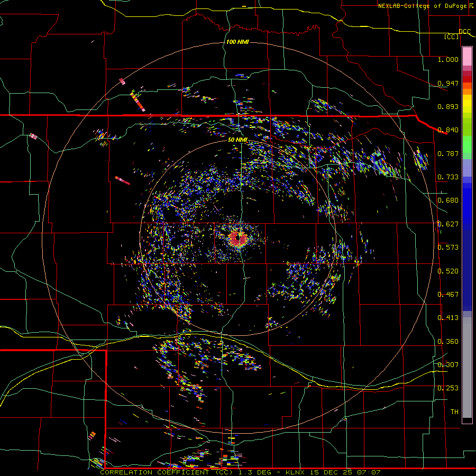476x476 pixels.
Task: Click the 50 NMI range ring label
Action: click(x=237, y=140)
